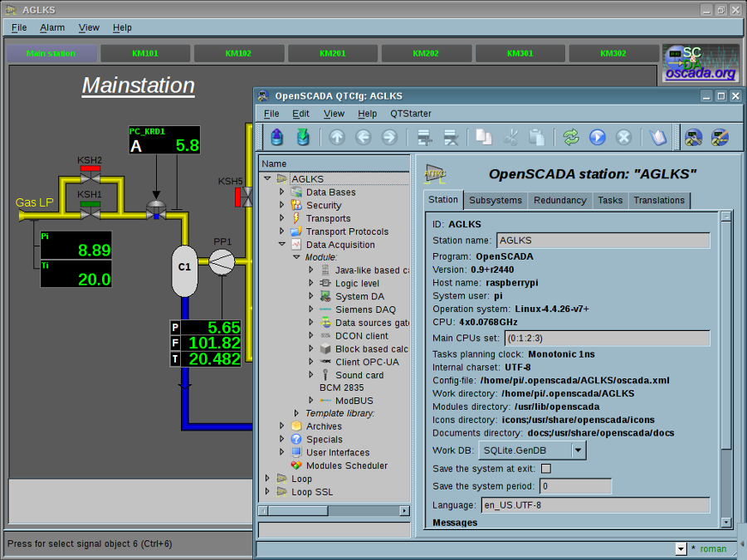Open the manual book icon
This screenshot has width=747, height=560.
658,138
